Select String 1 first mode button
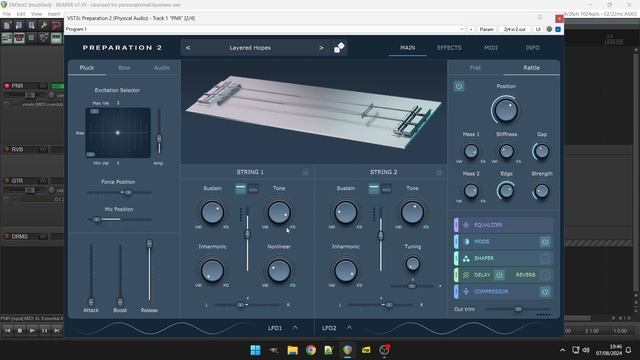 coord(241,189)
